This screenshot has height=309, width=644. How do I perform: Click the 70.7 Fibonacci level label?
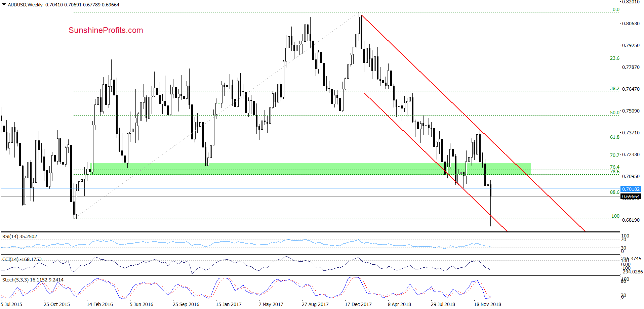tap(615, 156)
